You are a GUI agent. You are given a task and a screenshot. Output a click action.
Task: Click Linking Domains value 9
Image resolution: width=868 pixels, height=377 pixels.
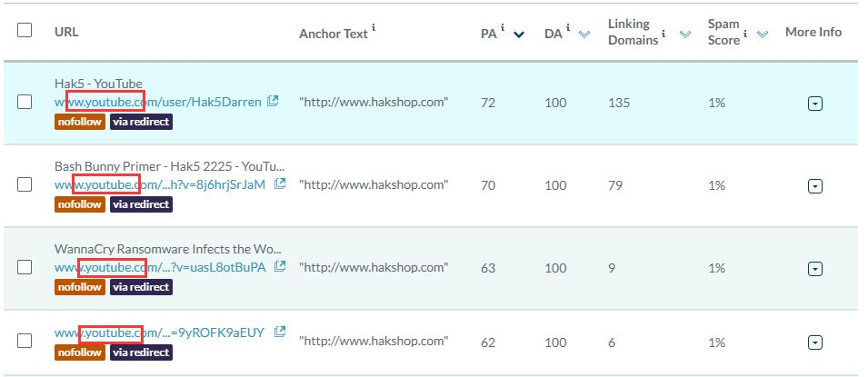(x=612, y=268)
